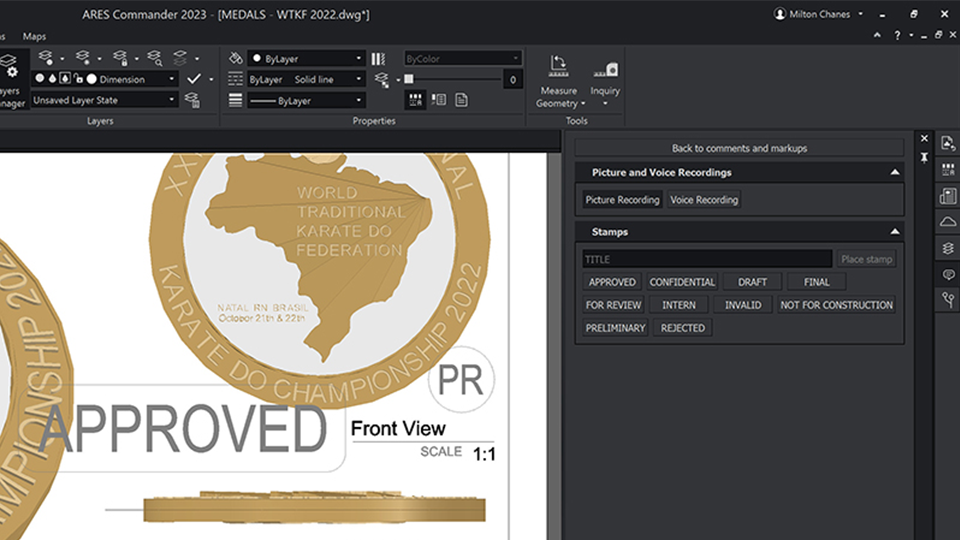960x540 pixels.
Task: Open the Inquiry tool
Action: click(x=605, y=82)
